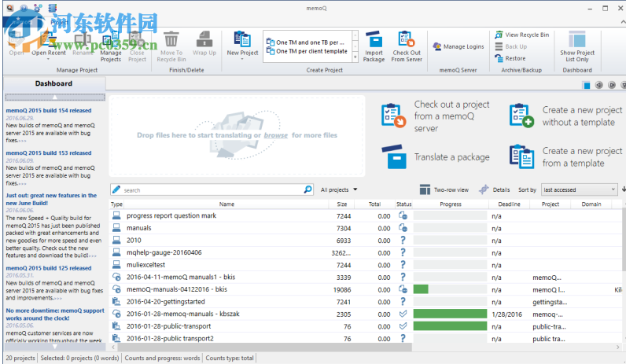The image size is (626, 364).
Task: Click the blue square icon on the dashboard bar
Action: click(x=587, y=85)
